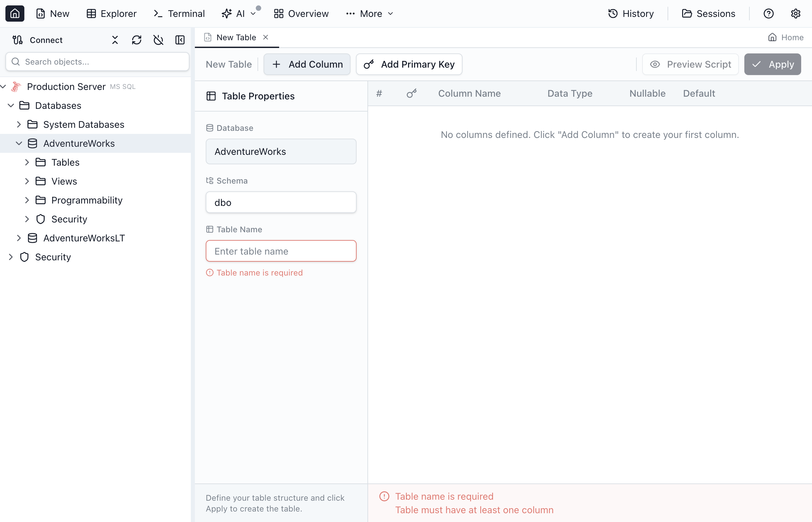Screen dimensions: 812x522
Task: Expand the AdventureWorksLT database
Action: [19, 238]
